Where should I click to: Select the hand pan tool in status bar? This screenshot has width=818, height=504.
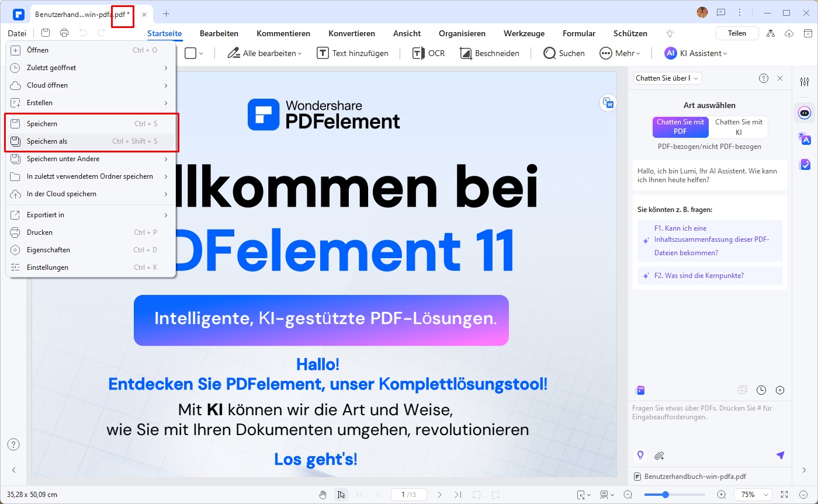[323, 495]
